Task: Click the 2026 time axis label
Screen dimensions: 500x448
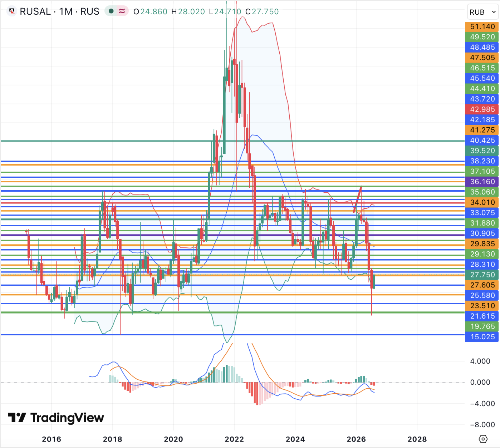Action: coord(356,439)
